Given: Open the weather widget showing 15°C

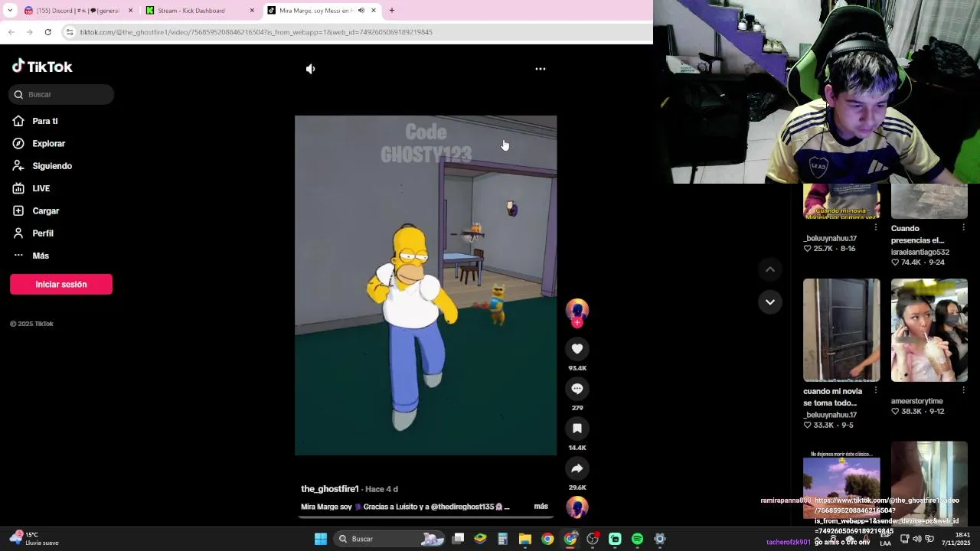Looking at the screenshot, I should coord(34,539).
